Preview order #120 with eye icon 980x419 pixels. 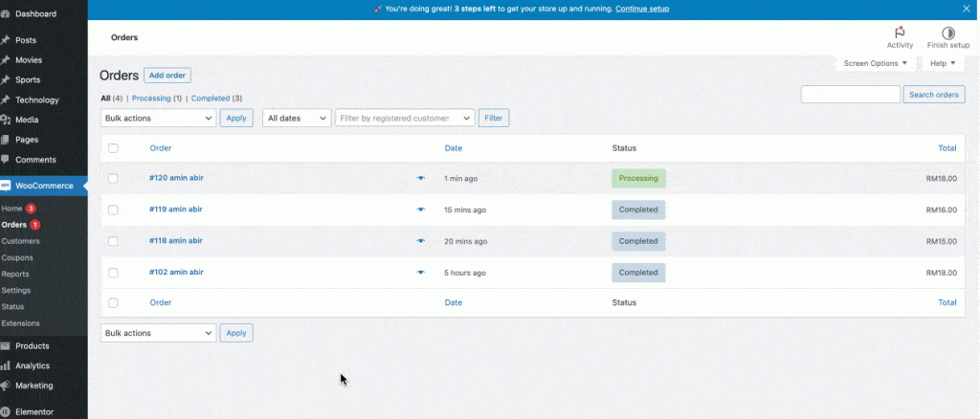[x=420, y=178]
